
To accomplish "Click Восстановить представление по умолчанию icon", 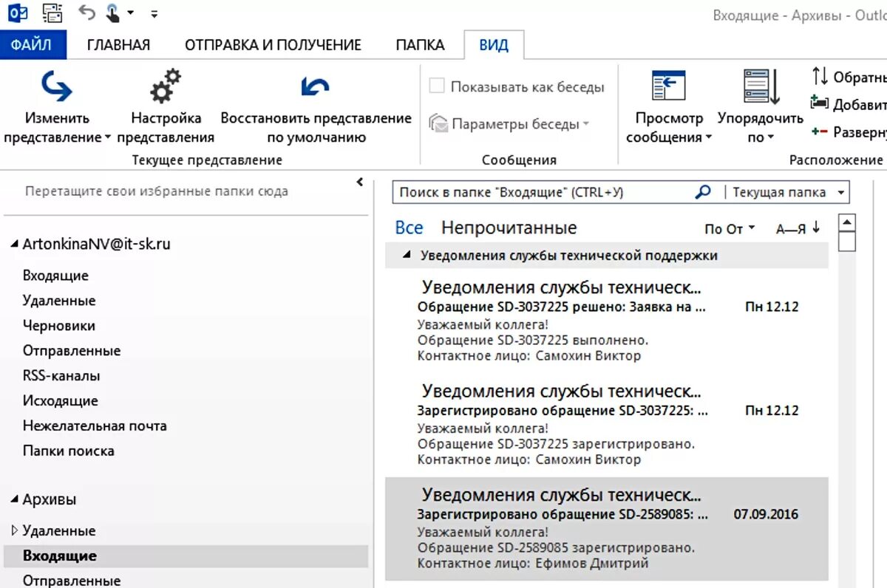I will [316, 86].
